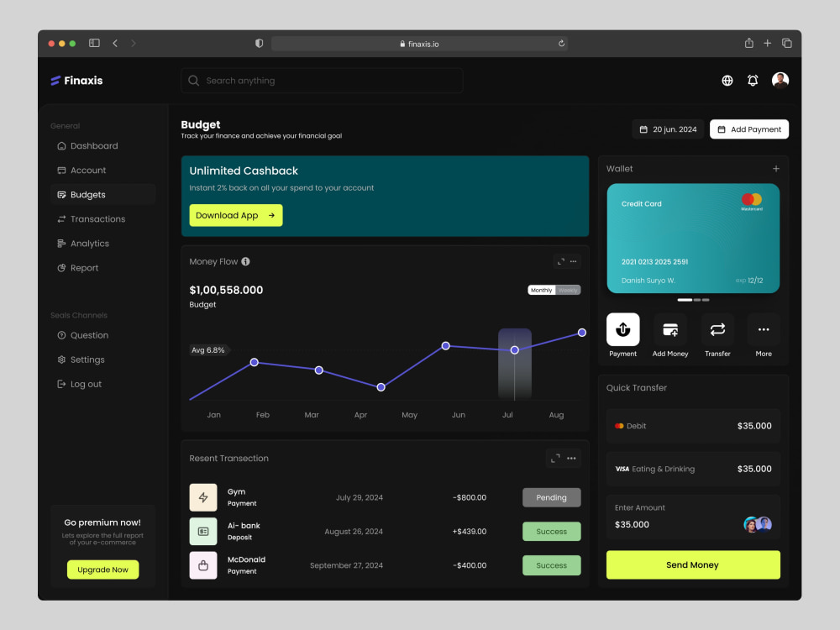Select the Apr data point on chart
Image resolution: width=840 pixels, height=630 pixels.
[381, 386]
